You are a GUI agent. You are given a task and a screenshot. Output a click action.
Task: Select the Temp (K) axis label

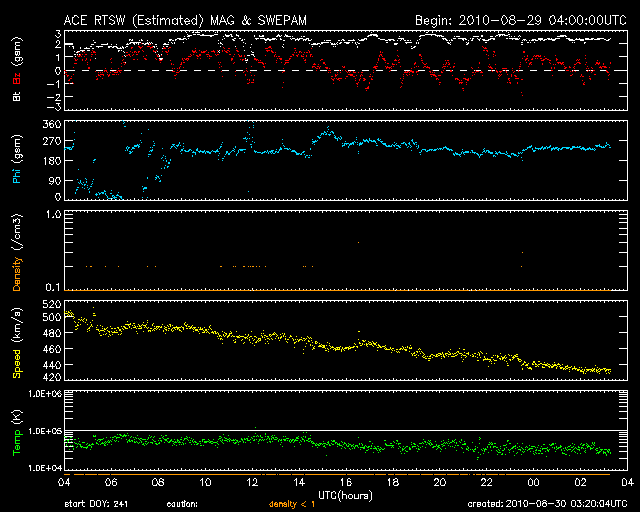click(x=17, y=430)
